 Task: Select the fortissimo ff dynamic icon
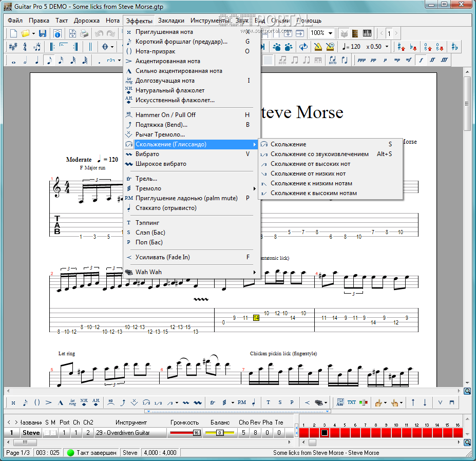coord(432,60)
